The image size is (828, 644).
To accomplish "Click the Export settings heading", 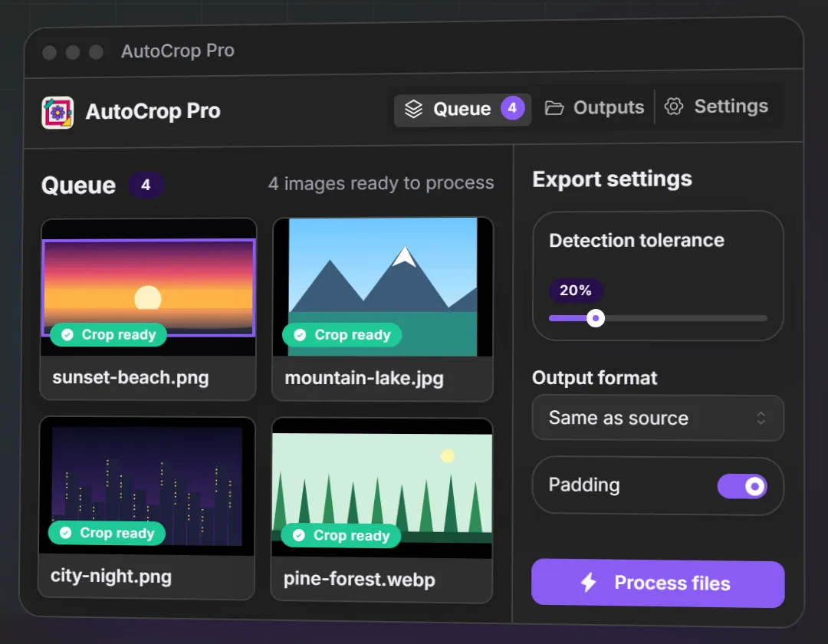I will (612, 179).
